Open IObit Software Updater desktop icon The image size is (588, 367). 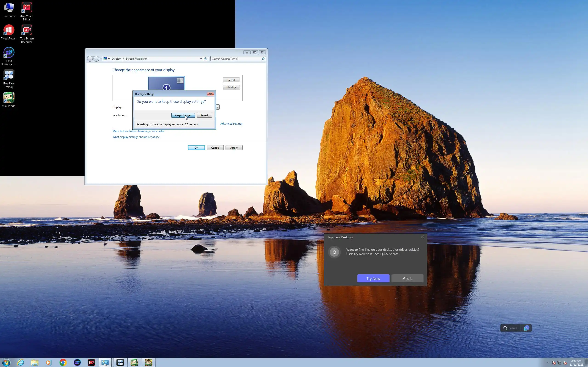point(9,53)
